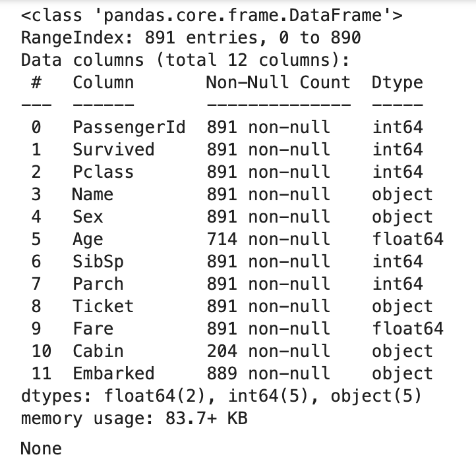Select the SibSp column name
The width and height of the screenshot is (476, 461).
point(98,261)
